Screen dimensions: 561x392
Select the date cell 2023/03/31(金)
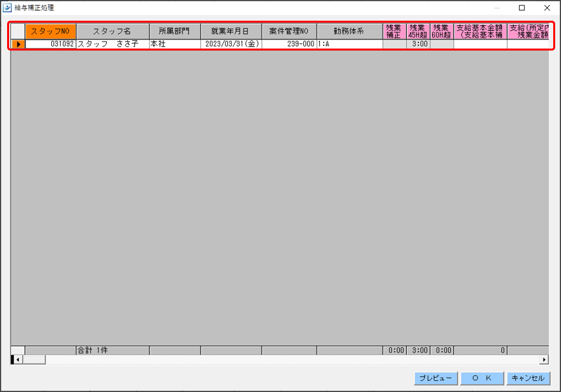231,44
